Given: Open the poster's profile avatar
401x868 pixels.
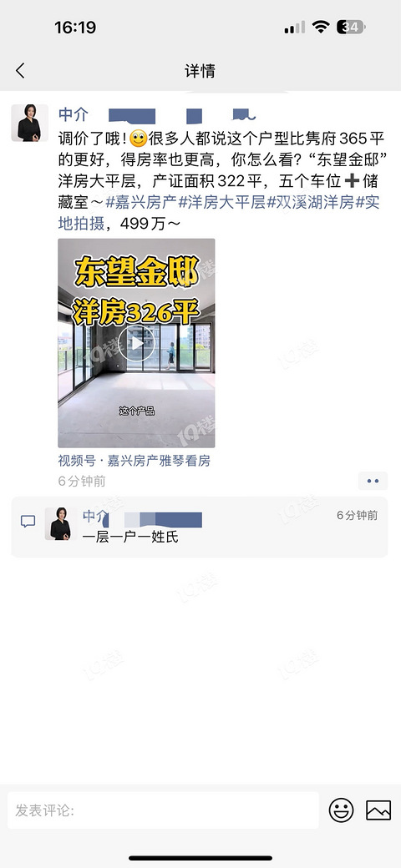Looking at the screenshot, I should pos(29,123).
